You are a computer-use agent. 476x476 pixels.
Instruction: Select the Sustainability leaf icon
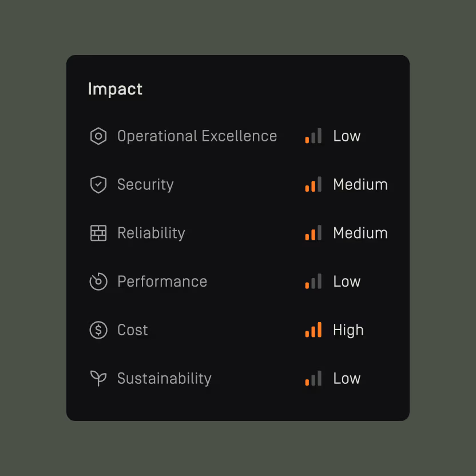[98, 378]
